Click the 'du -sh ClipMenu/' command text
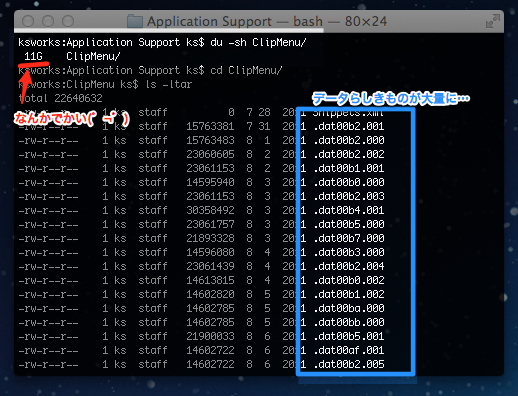This screenshot has width=518, height=396. [x=258, y=42]
